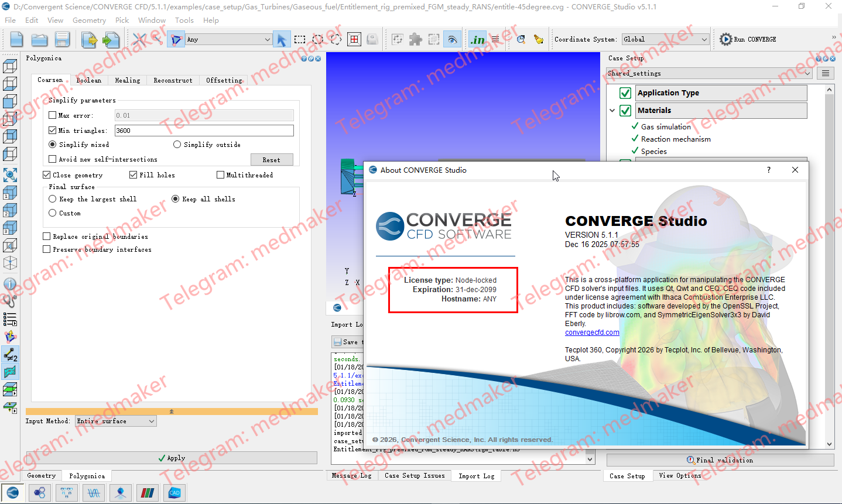Switch to the Healing tab in Polygonica
The height and width of the screenshot is (504, 842).
126,80
